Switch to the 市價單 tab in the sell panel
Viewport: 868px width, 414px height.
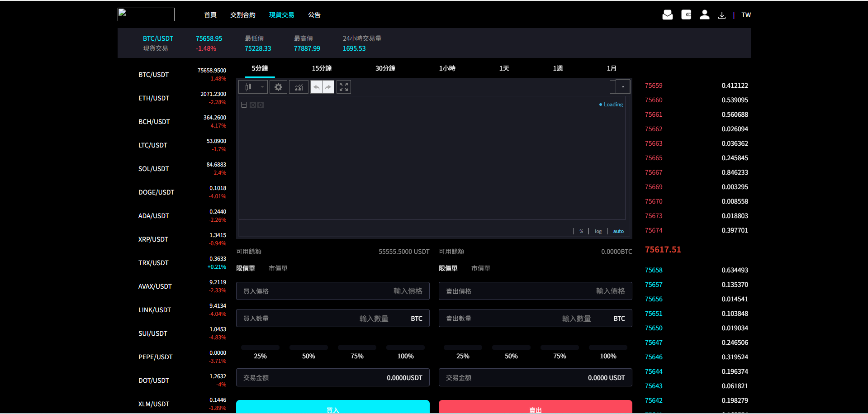pos(481,268)
